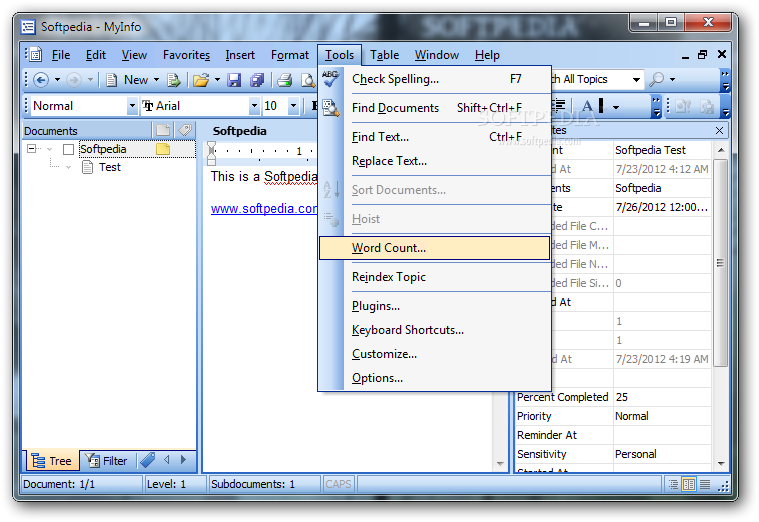Open the View menu
Image resolution: width=759 pixels, height=522 pixels.
tap(134, 55)
